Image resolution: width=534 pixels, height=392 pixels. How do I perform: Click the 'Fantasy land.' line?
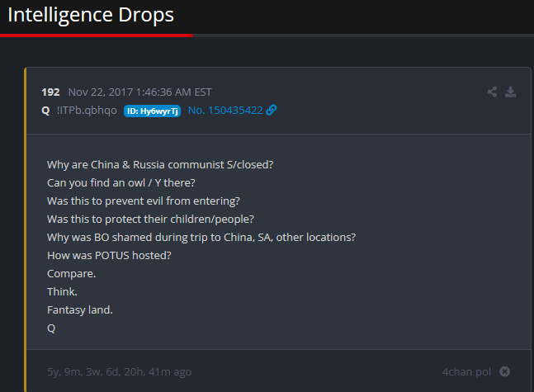pos(80,309)
